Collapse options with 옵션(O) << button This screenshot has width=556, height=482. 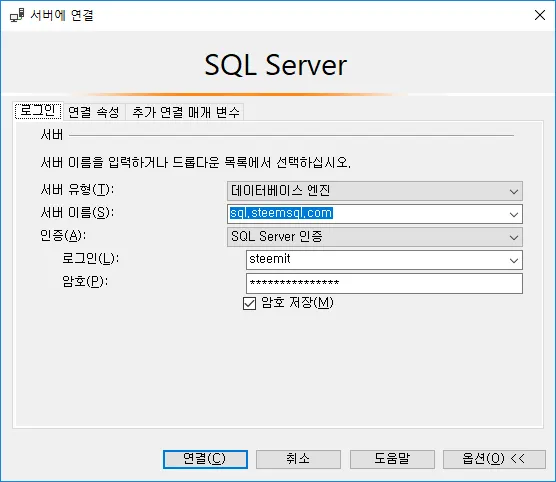pos(494,459)
